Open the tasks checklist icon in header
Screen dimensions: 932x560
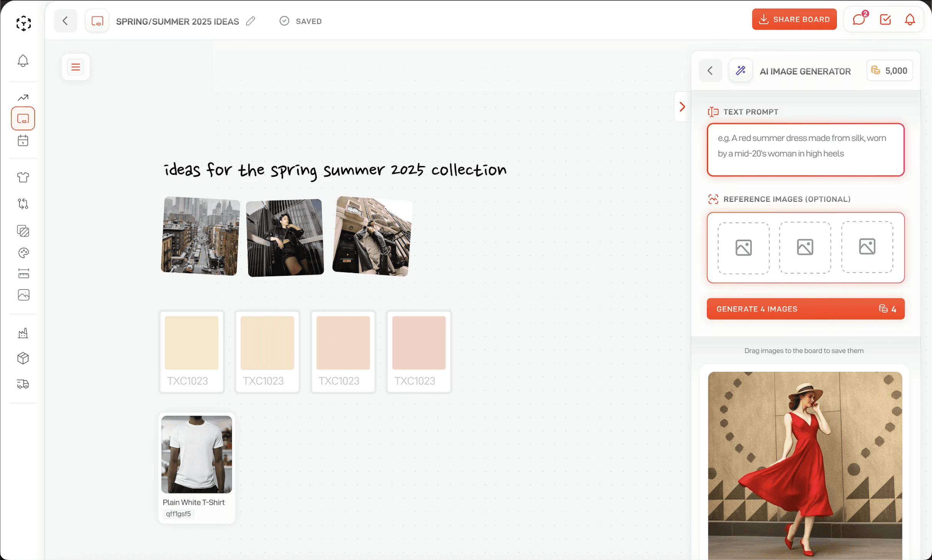[885, 20]
